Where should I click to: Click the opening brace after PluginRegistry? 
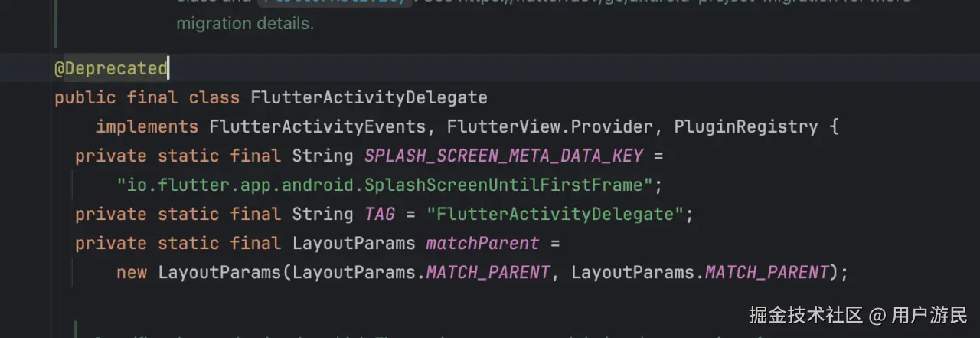(x=834, y=126)
